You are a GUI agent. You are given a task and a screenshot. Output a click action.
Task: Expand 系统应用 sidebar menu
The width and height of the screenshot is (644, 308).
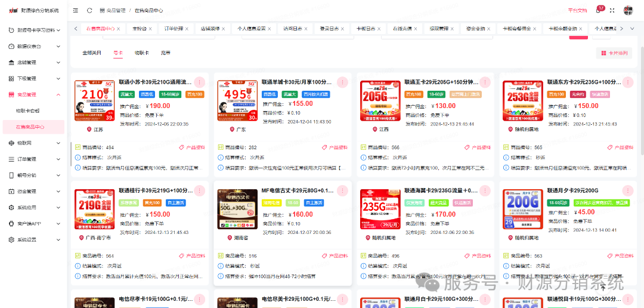point(33,207)
